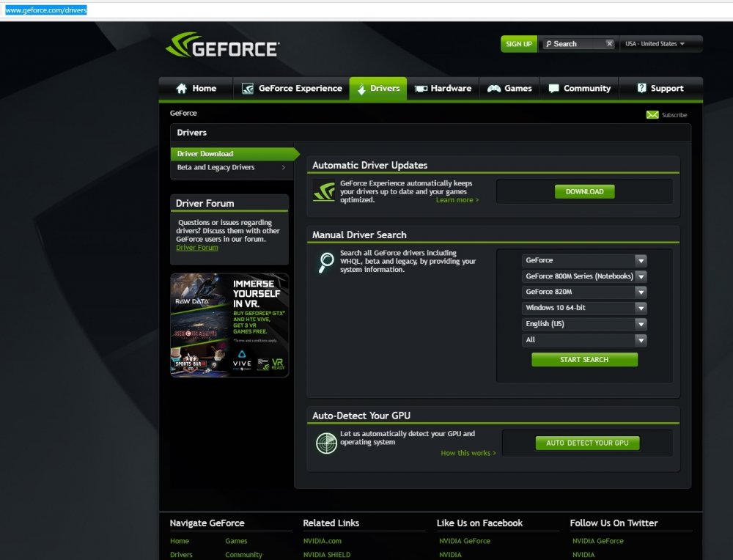733x560 pixels.
Task: Open NVIDIA link under Twitter
Action: pos(583,555)
